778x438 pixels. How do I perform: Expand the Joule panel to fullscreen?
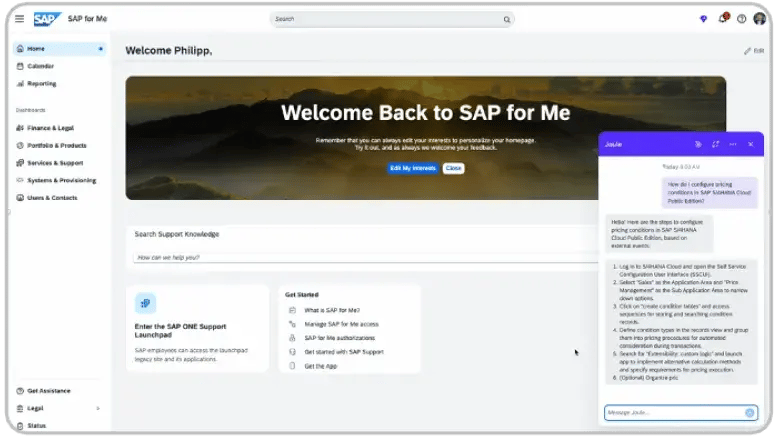[715, 144]
